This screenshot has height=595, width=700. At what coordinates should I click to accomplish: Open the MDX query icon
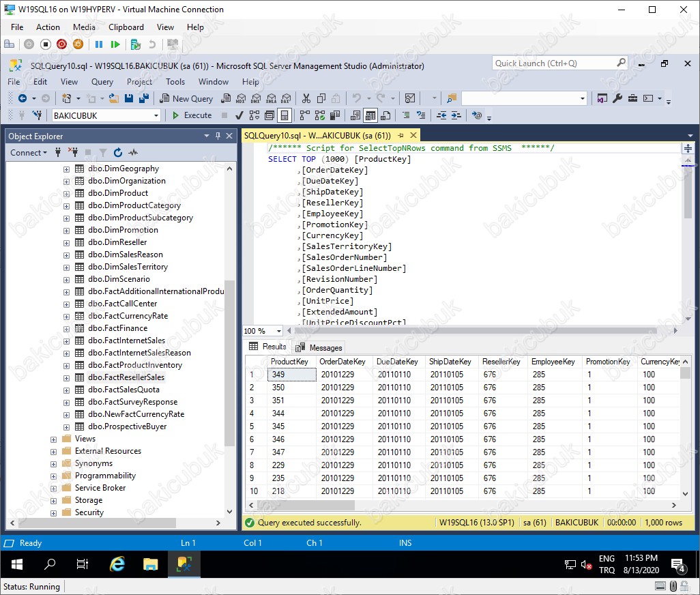coord(241,99)
